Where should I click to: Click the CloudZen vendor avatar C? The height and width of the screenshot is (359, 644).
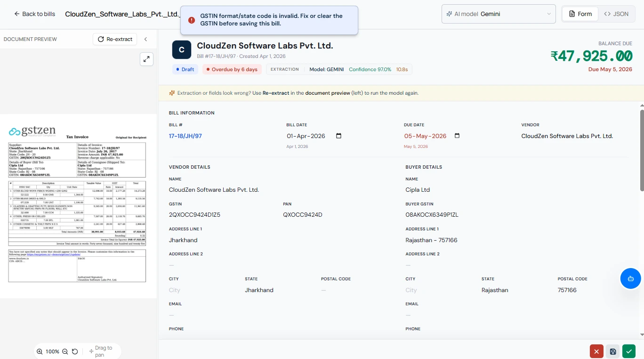point(182,49)
